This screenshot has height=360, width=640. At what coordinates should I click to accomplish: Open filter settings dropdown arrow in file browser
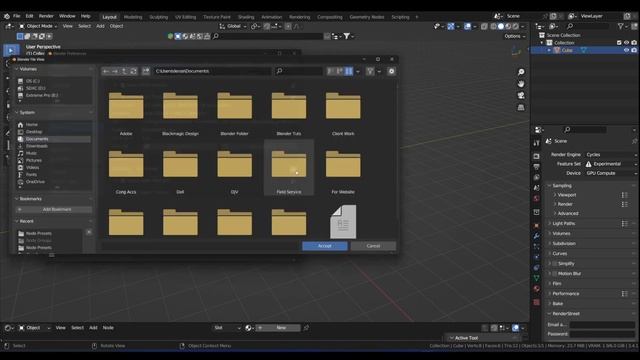(x=379, y=71)
